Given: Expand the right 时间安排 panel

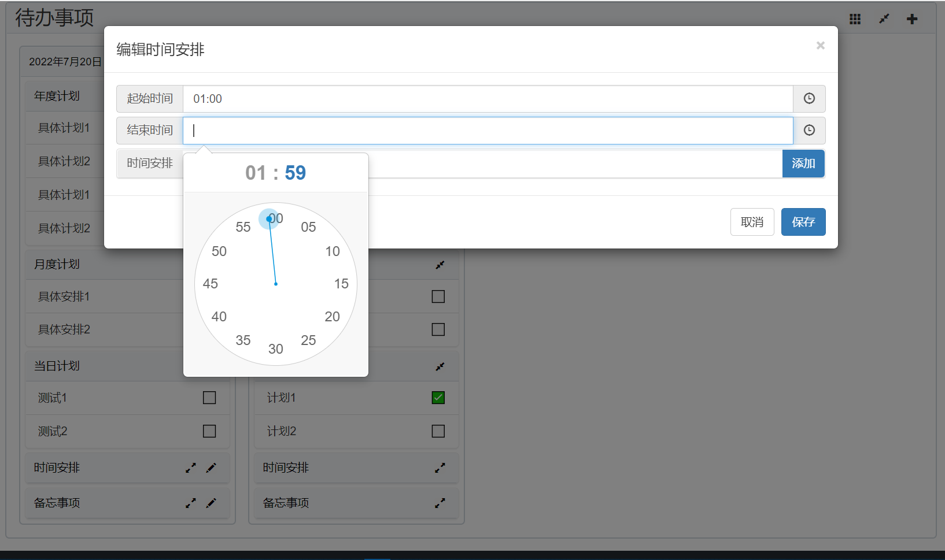Looking at the screenshot, I should pos(440,468).
